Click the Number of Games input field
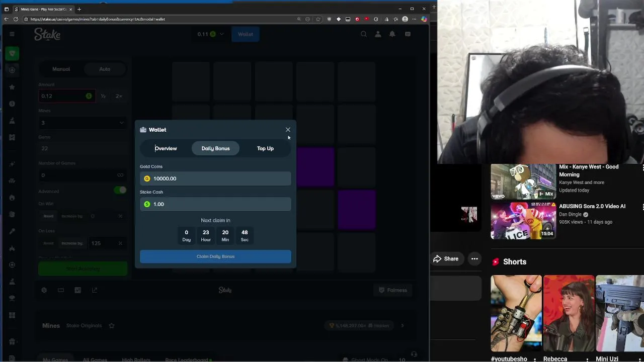The width and height of the screenshot is (644, 362). click(83, 175)
